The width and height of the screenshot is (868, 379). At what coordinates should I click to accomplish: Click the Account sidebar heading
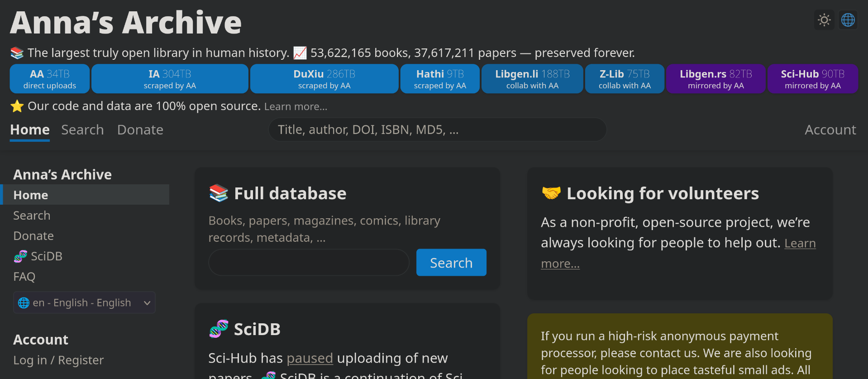pos(41,340)
